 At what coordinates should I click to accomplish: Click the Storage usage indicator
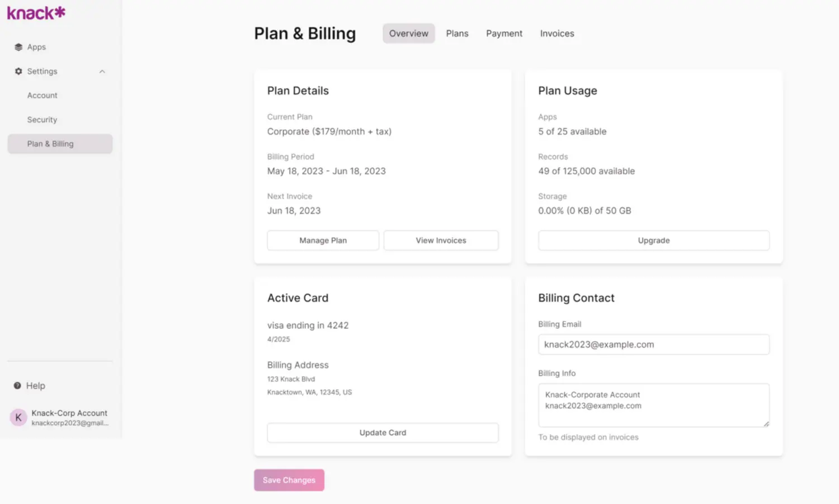point(585,210)
